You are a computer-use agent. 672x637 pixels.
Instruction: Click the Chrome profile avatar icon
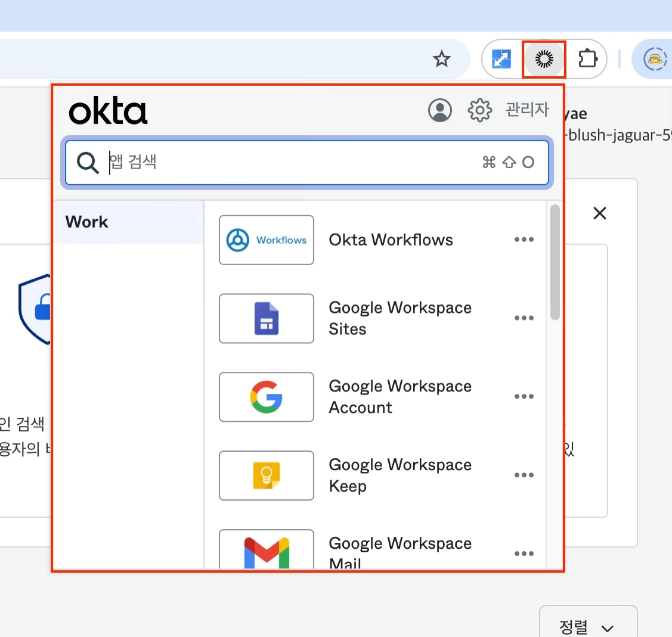[x=655, y=59]
